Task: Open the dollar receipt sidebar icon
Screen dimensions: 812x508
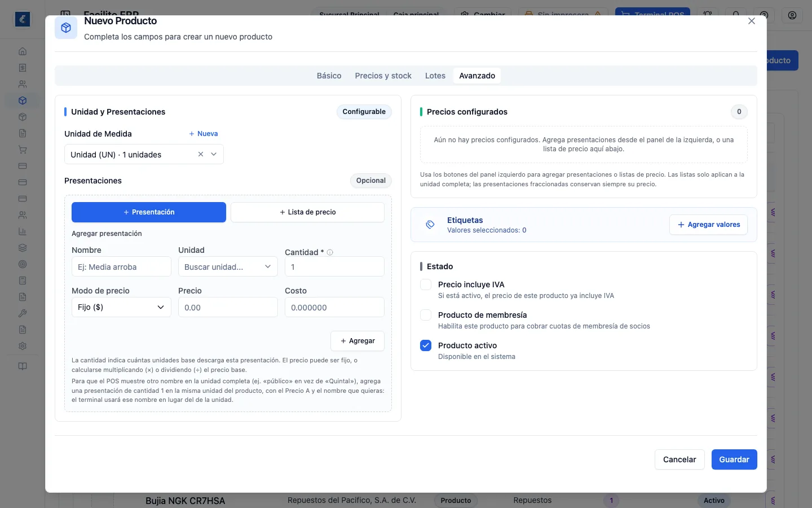Action: [x=23, y=68]
